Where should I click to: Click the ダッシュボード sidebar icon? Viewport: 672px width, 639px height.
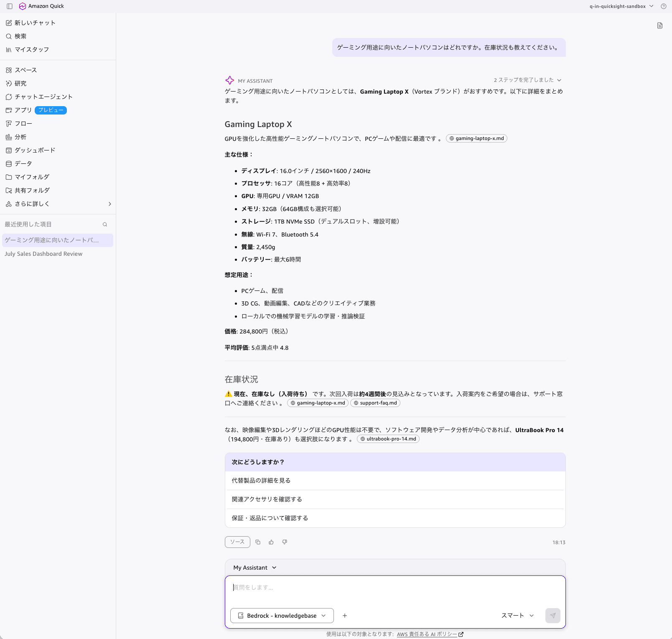(9, 150)
